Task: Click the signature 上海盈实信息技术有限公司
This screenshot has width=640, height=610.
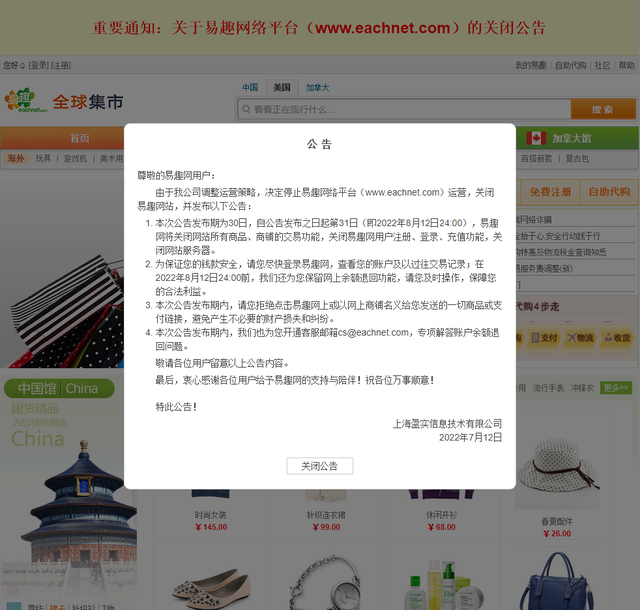Action: click(x=447, y=424)
